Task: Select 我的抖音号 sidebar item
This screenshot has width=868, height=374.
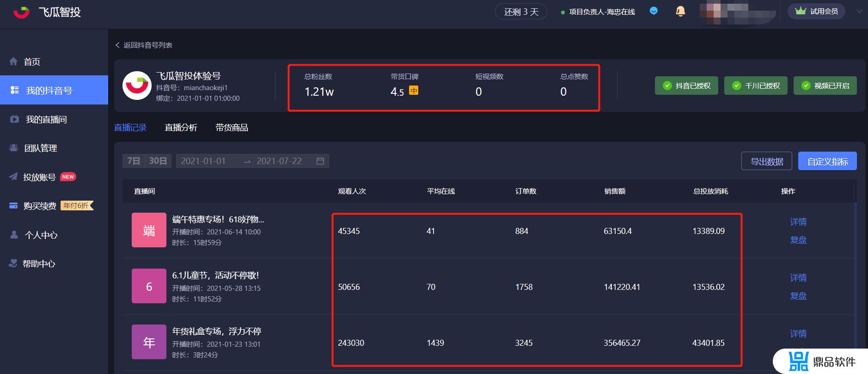Action: (54, 90)
